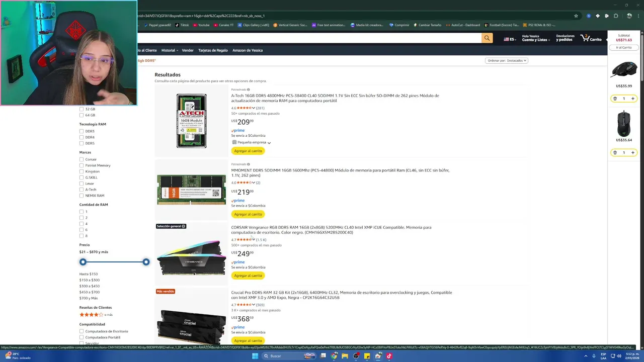The image size is (644, 362).
Task: Expand the Pequeña empresa chevron
Action: [269, 143]
